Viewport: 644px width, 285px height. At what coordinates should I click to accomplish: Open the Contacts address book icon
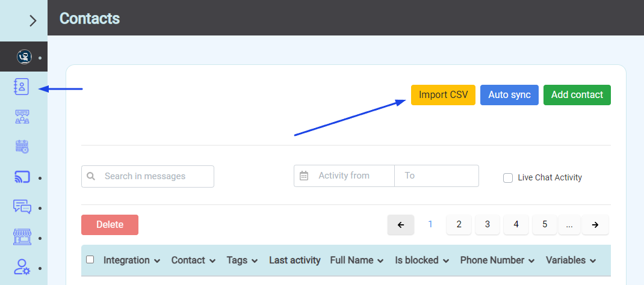(21, 87)
